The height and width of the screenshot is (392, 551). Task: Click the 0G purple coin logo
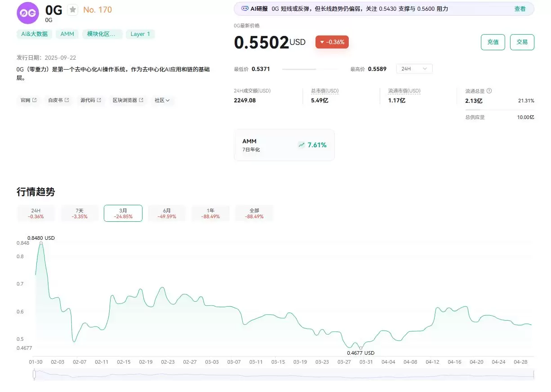(28, 13)
